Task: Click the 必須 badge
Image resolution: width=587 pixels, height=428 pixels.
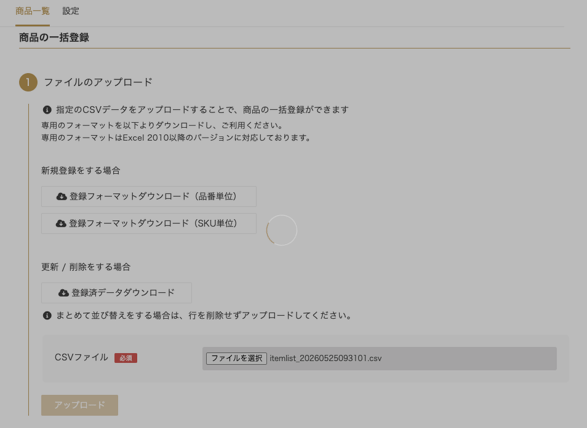Action: pos(126,358)
